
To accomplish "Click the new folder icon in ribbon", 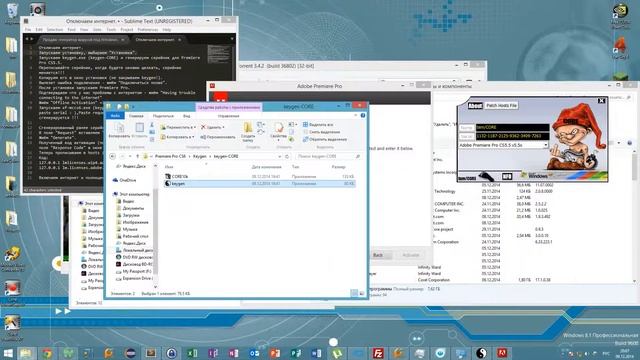I will click(x=248, y=131).
